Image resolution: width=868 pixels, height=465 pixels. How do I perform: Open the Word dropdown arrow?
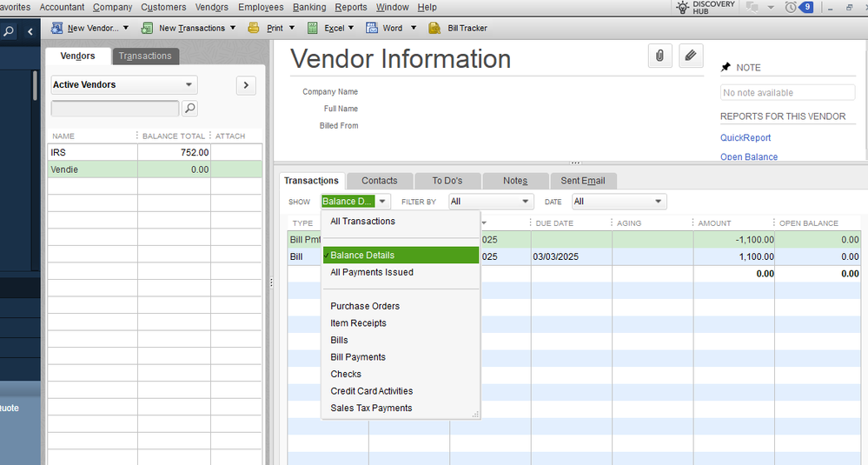point(413,28)
